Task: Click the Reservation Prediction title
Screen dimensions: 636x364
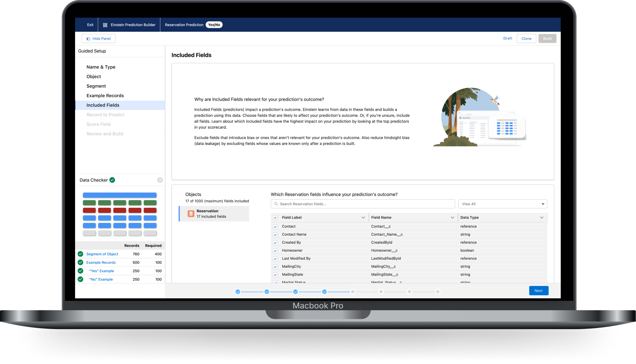Action: pos(184,25)
